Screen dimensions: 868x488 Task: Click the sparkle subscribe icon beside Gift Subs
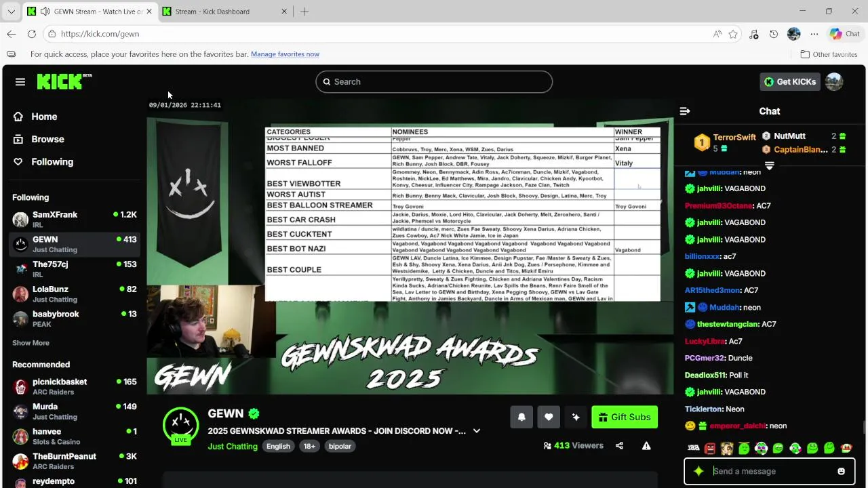click(x=576, y=417)
